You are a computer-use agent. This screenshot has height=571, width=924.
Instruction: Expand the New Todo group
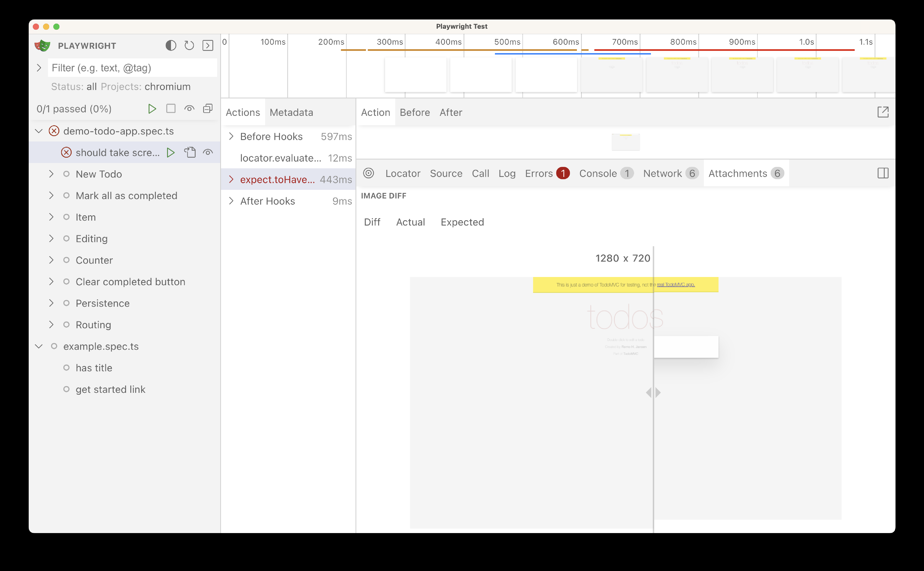click(x=51, y=174)
